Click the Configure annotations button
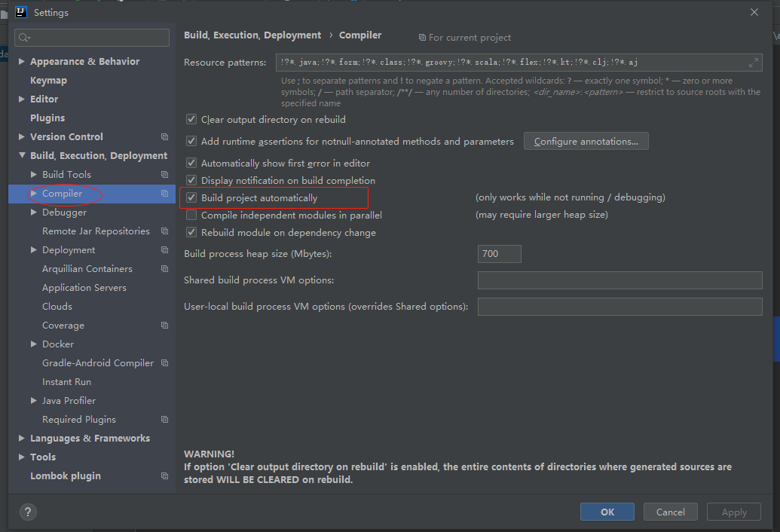 586,141
